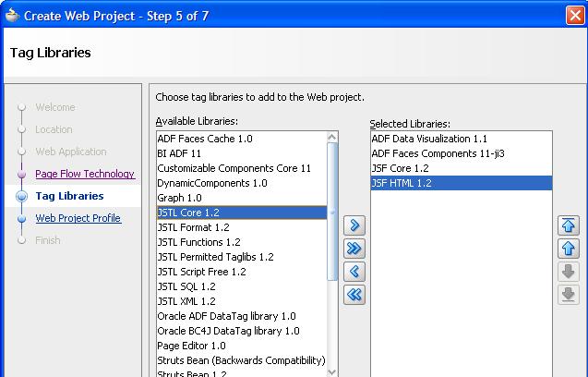The height and width of the screenshot is (377, 588).
Task: Select JSTL Format 1.2 in available libraries
Action: pos(193,227)
